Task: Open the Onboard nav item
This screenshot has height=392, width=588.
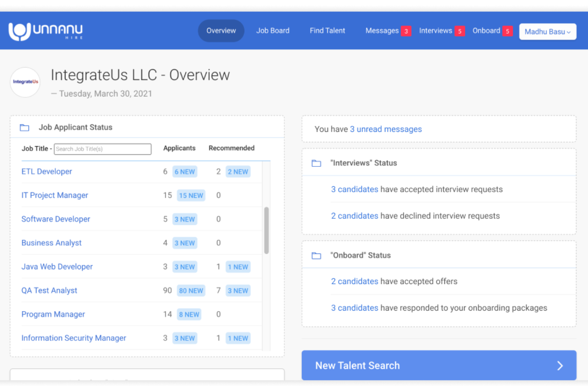Action: [486, 31]
